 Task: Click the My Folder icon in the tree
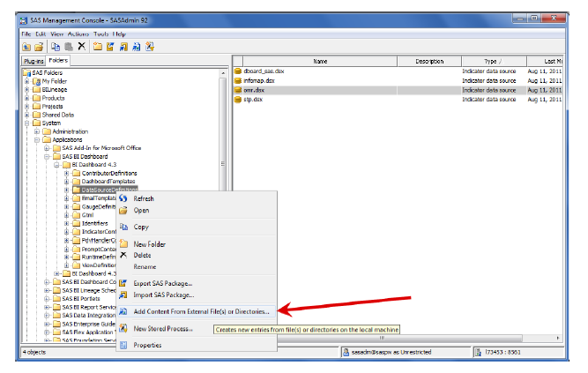[36, 81]
